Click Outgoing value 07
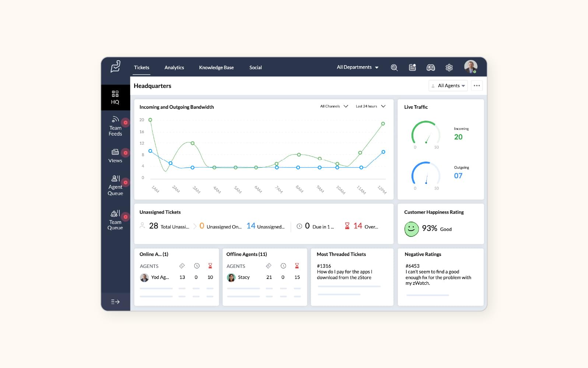The height and width of the screenshot is (368, 588). tap(458, 176)
